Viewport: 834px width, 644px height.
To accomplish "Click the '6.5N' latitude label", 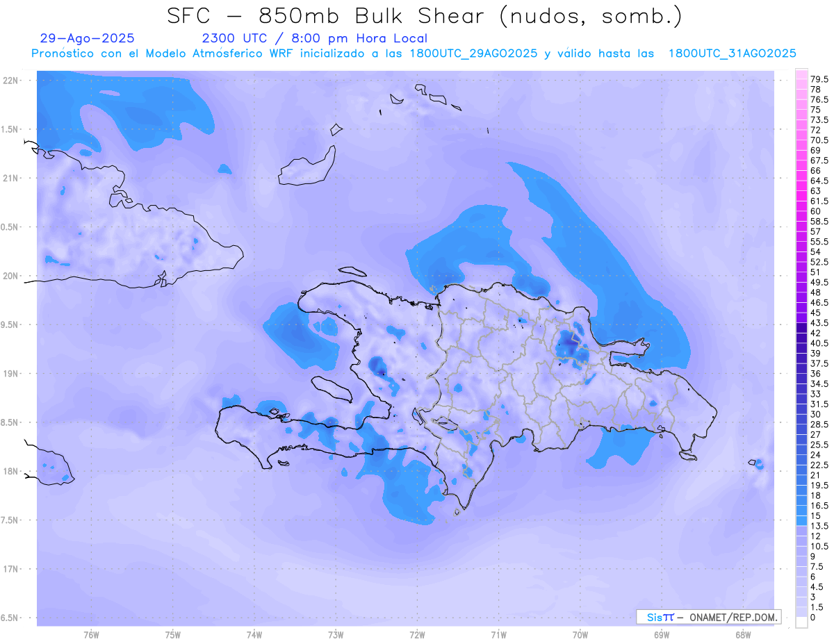I will 10,618.
